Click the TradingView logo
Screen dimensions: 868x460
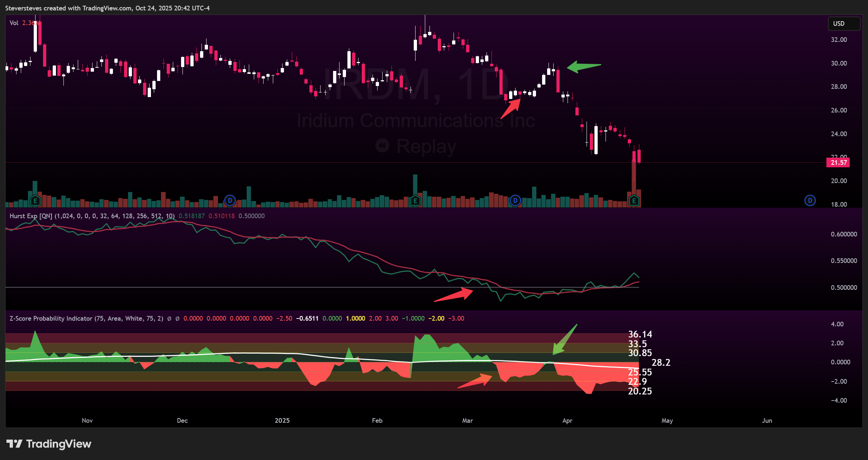pyautogui.click(x=49, y=444)
